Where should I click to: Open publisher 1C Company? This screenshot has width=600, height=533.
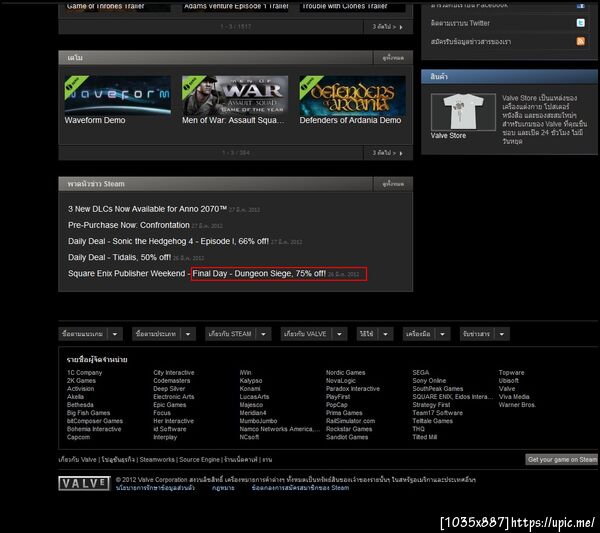[x=85, y=373]
